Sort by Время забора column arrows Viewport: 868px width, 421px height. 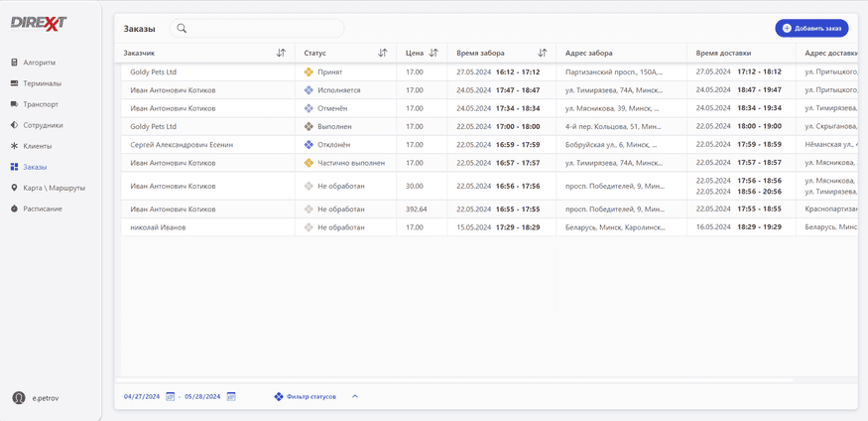coord(542,54)
